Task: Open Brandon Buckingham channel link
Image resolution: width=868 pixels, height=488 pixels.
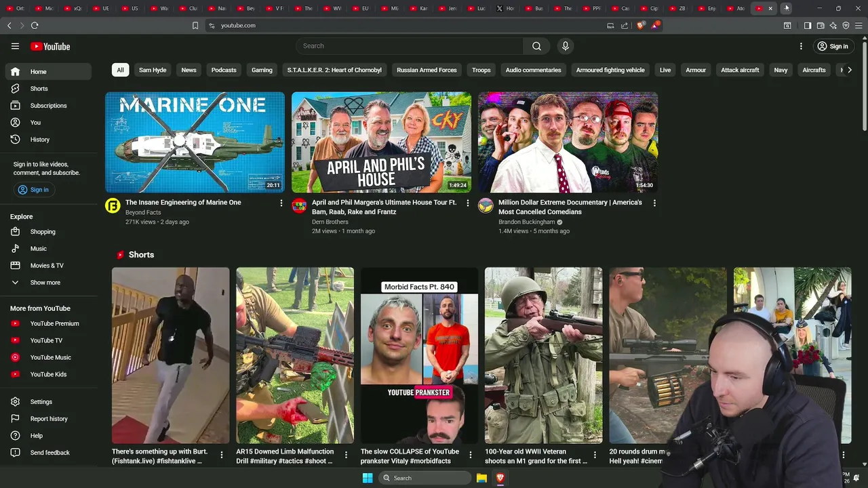Action: [x=526, y=222]
